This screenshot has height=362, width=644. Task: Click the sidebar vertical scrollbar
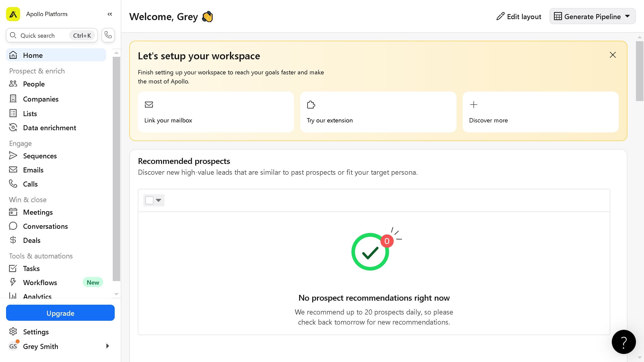pos(116,168)
